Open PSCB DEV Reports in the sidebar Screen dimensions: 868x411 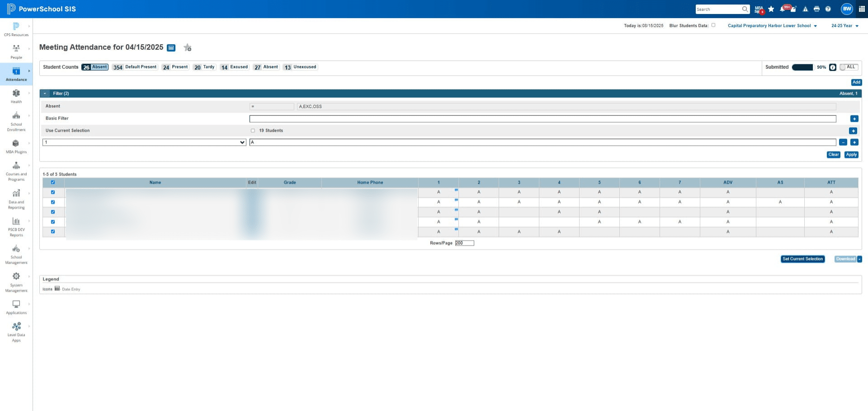pyautogui.click(x=16, y=227)
